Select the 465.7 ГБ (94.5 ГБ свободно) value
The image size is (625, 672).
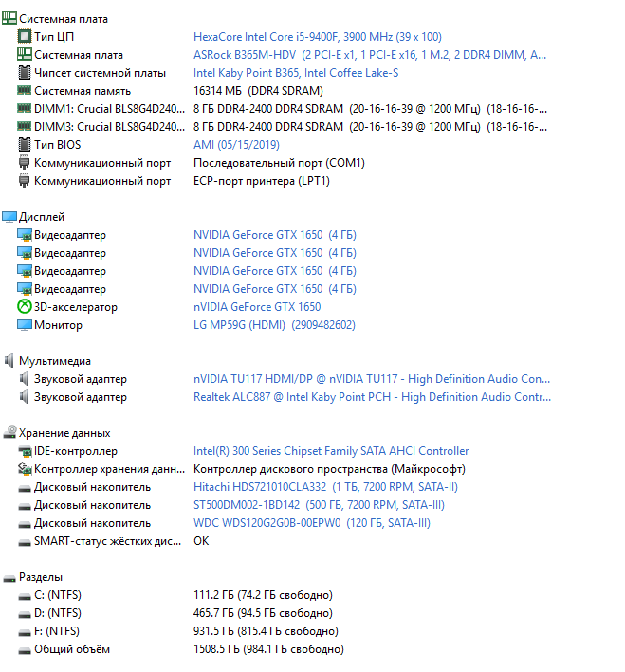pyautogui.click(x=263, y=613)
